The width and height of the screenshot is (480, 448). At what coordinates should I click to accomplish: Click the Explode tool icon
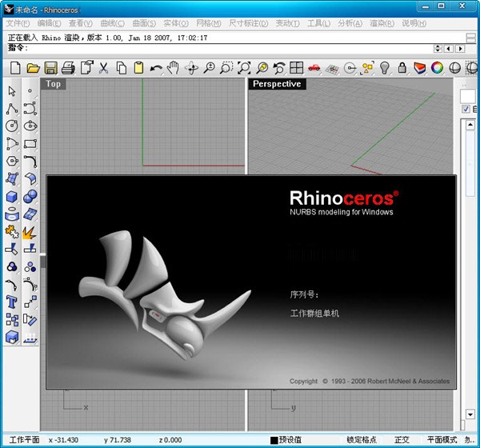click(30, 231)
